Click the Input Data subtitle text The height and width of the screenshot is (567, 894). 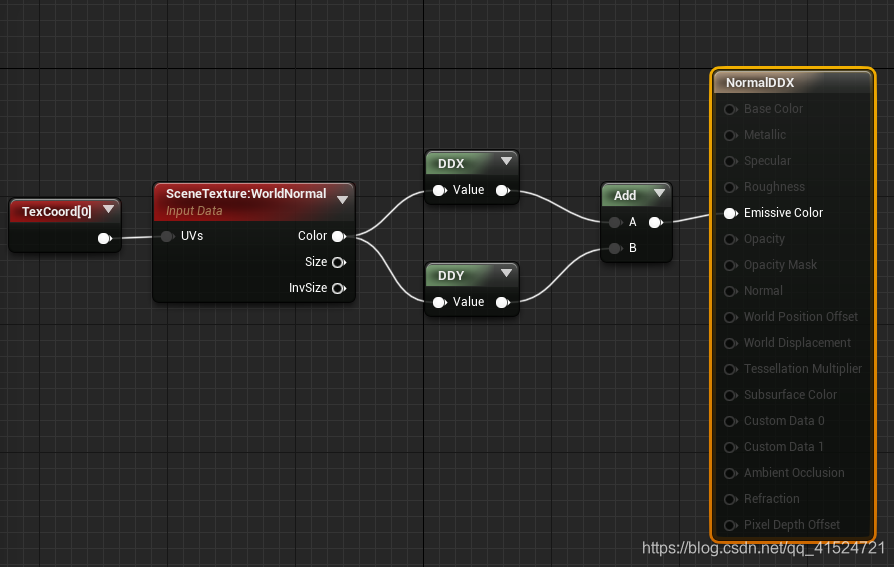194,211
